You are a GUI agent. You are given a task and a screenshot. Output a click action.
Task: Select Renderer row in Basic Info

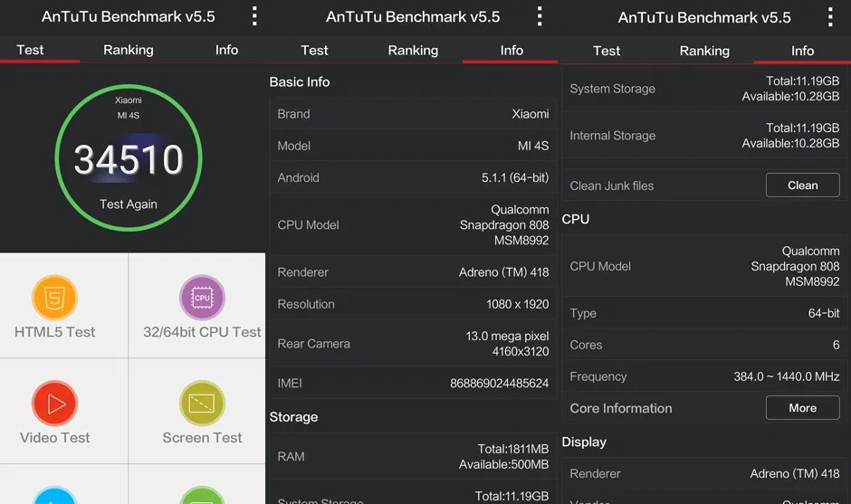pos(413,271)
